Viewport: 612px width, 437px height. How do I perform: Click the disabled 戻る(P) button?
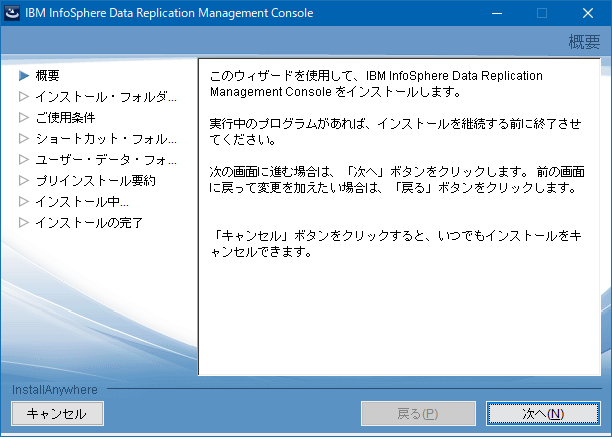point(418,414)
